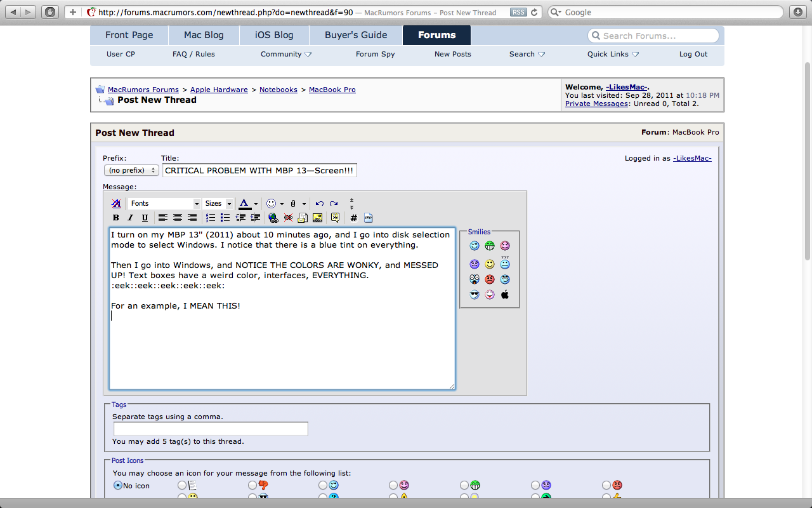Insert the sunglasses cool smiley
812x508 pixels.
coord(475,295)
